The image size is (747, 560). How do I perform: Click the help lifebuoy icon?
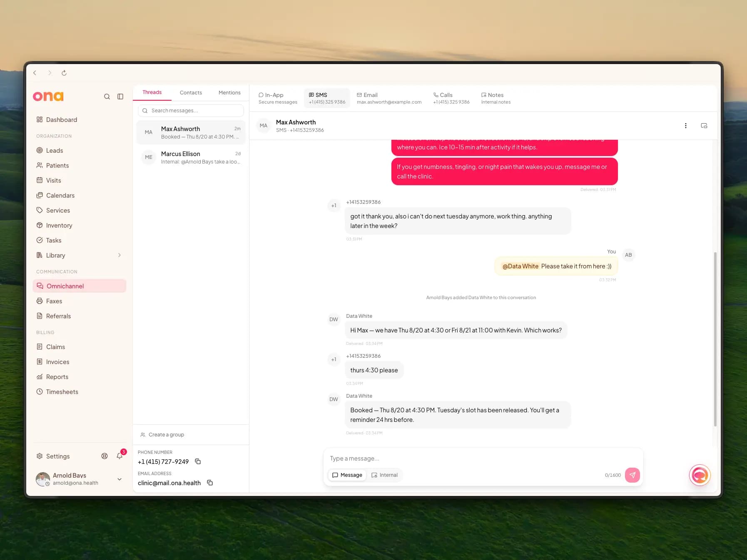105,456
